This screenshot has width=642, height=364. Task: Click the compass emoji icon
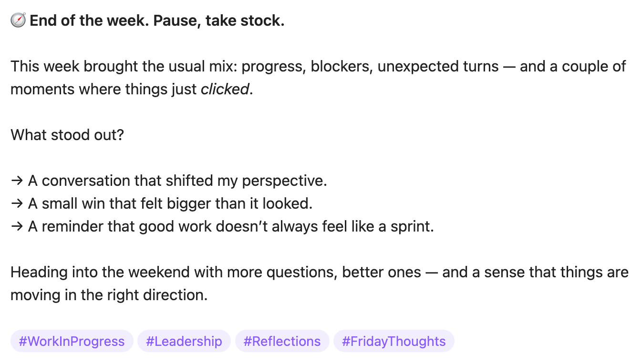[18, 20]
